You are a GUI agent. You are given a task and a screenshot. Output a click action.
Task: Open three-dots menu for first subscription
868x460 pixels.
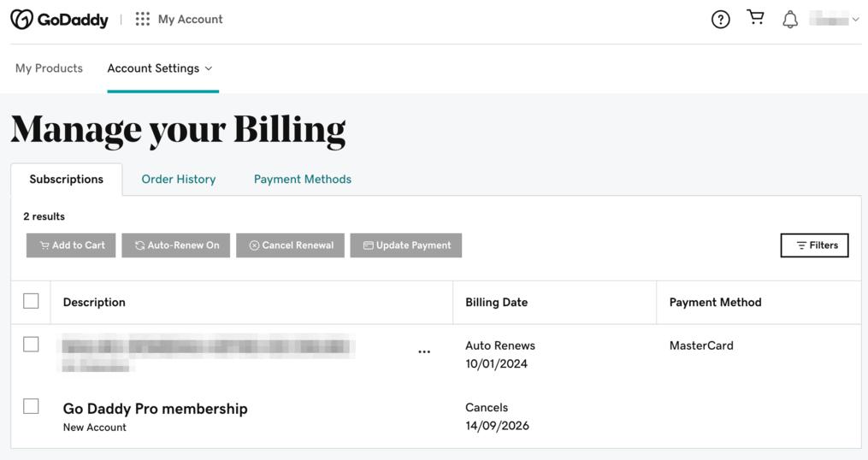coord(424,352)
